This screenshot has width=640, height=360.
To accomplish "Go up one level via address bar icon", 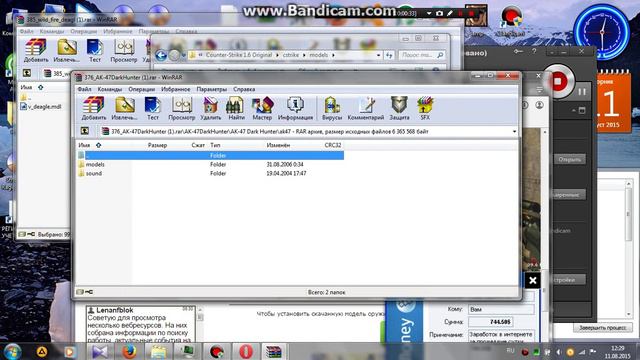I will 84,131.
